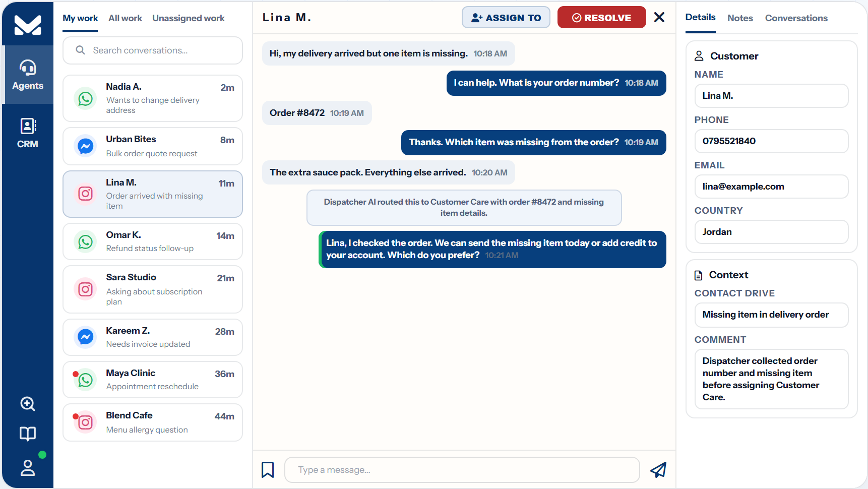
Task: Click the 'Which item was missing' reply
Action: [x=534, y=143]
